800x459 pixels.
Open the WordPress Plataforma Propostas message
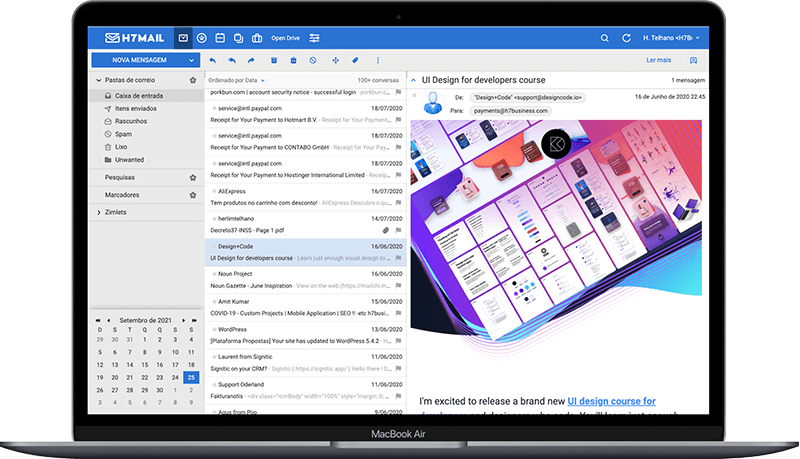point(305,335)
